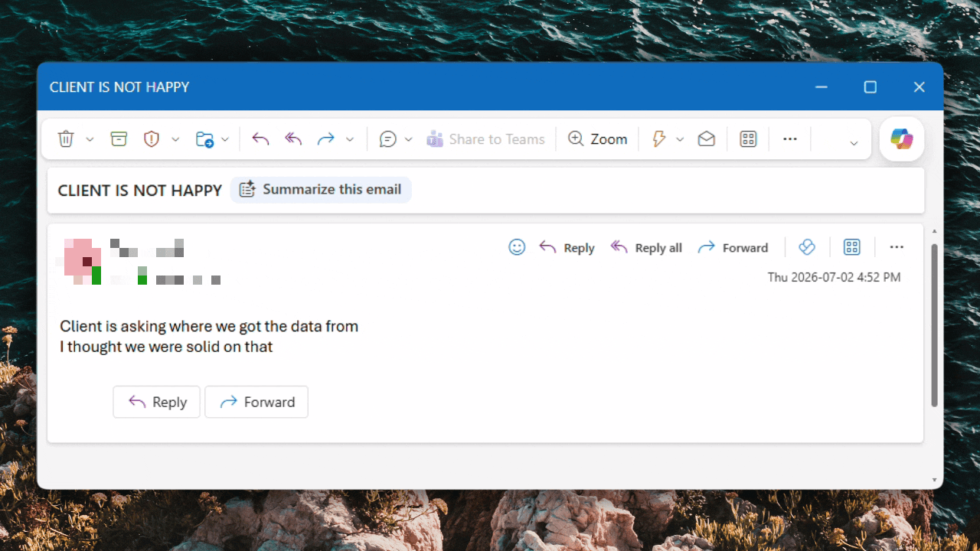
Task: Open the chat bubble icon in toolbar
Action: pos(388,139)
